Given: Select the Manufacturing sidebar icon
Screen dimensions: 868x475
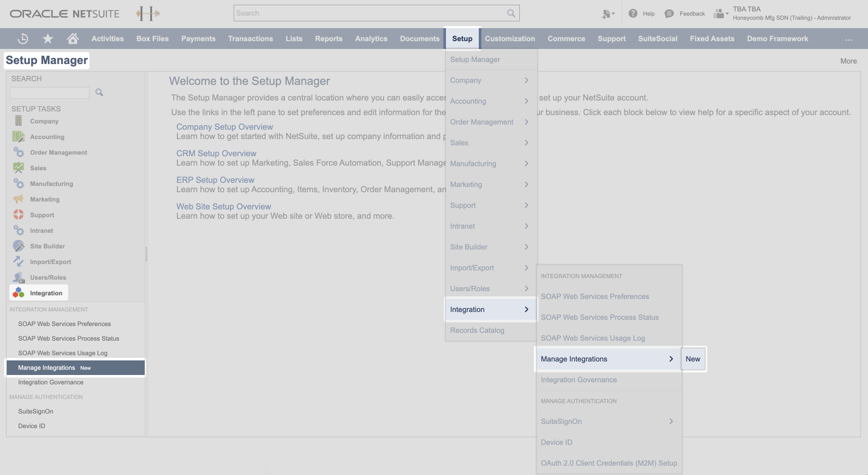Looking at the screenshot, I should coord(18,183).
